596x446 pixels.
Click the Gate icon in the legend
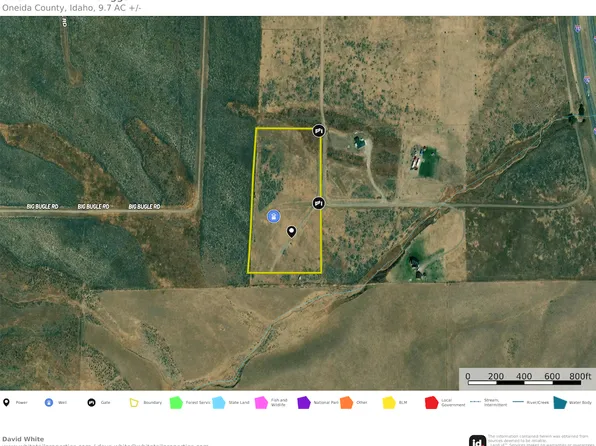[91, 402]
